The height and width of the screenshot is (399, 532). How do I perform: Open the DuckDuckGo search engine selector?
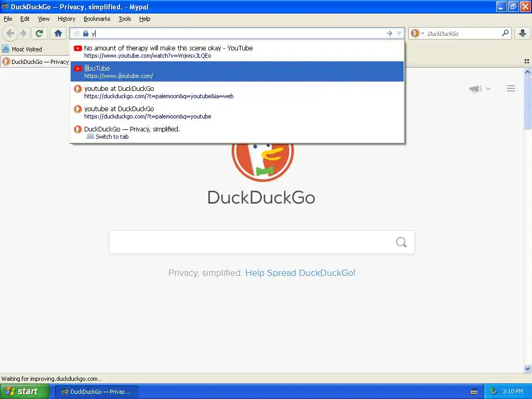tap(417, 33)
